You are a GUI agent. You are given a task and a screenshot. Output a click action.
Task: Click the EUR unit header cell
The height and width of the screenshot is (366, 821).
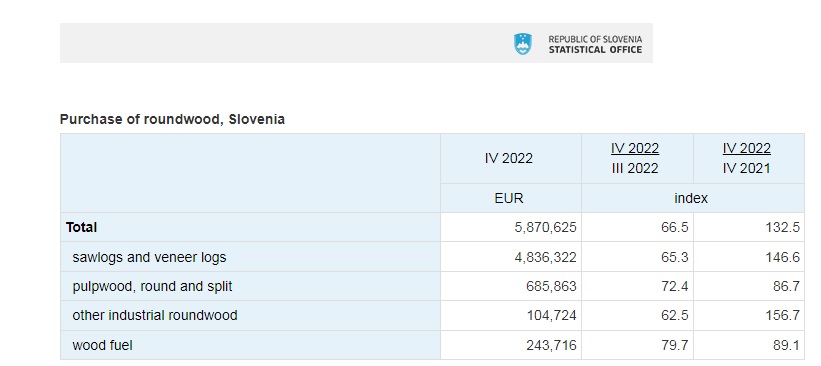(x=509, y=198)
